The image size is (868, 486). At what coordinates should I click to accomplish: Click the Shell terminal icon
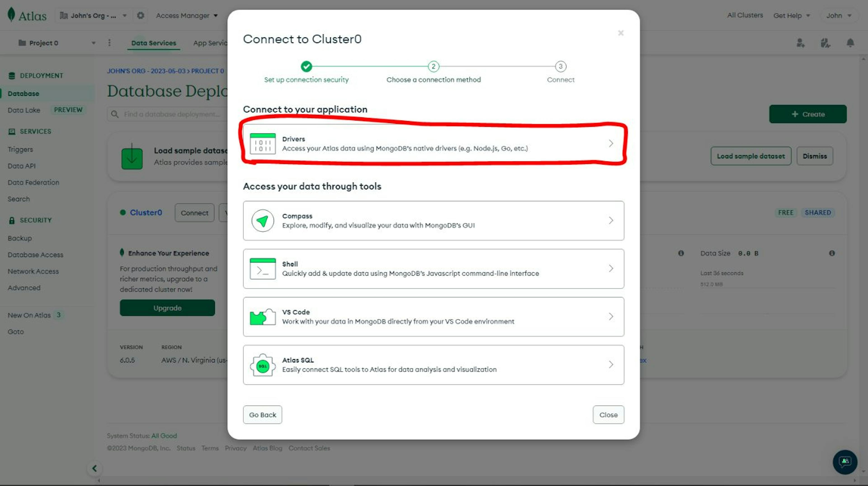[263, 269]
